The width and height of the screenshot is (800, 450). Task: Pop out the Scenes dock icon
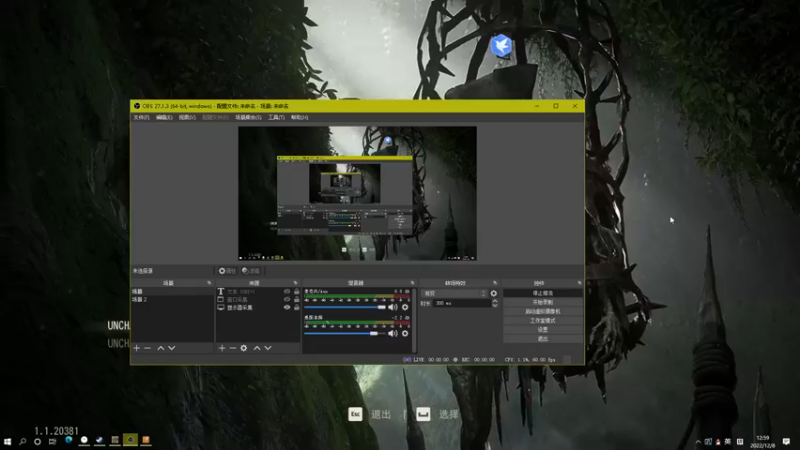(209, 283)
